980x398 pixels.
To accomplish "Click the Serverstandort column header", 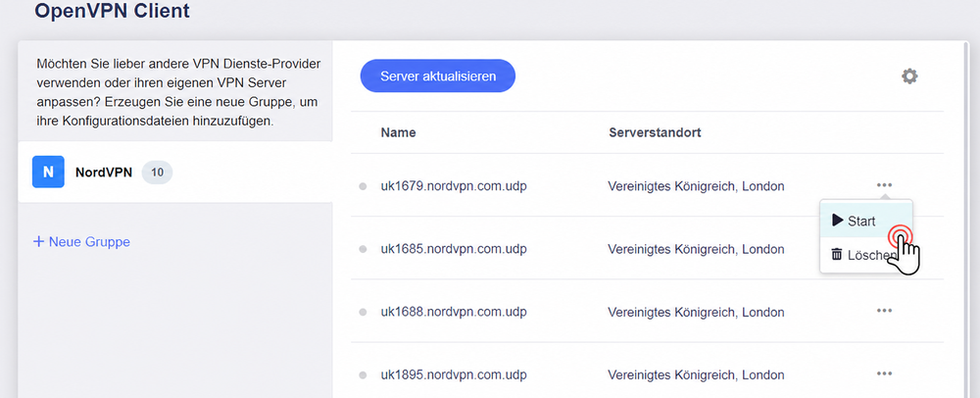I will (655, 132).
